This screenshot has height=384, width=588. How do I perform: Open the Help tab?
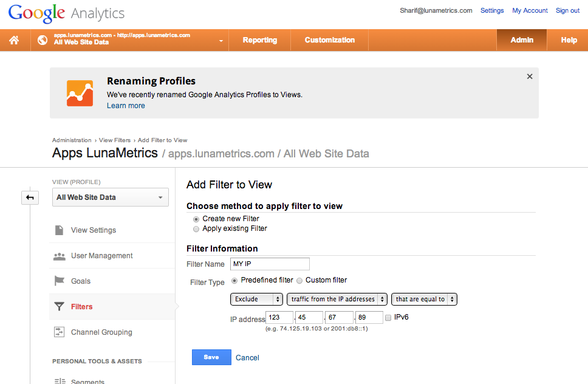(x=569, y=40)
